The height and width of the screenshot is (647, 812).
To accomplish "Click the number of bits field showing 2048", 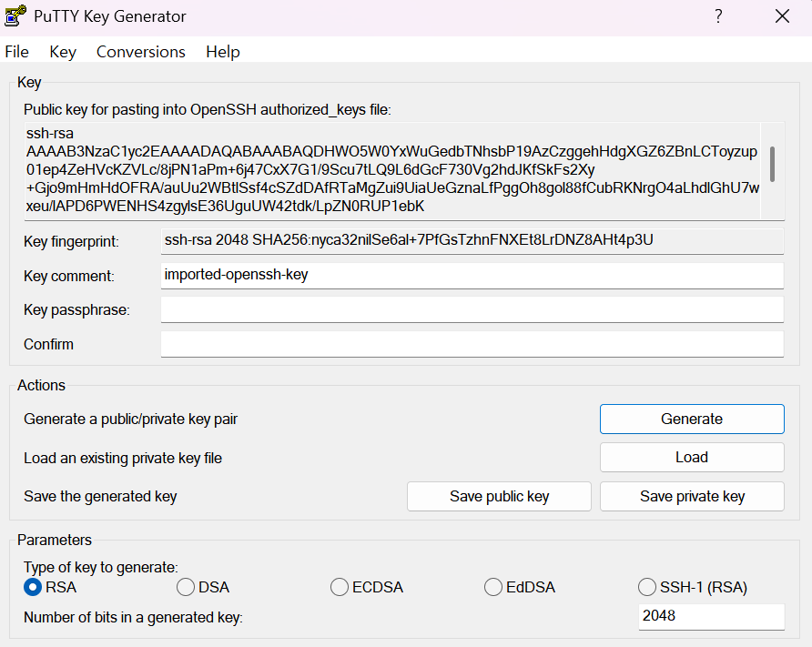I will 712,616.
